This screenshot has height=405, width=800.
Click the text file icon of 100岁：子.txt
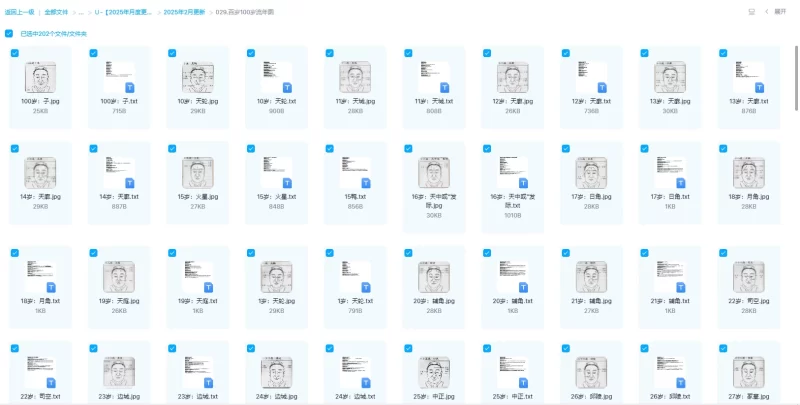click(119, 78)
